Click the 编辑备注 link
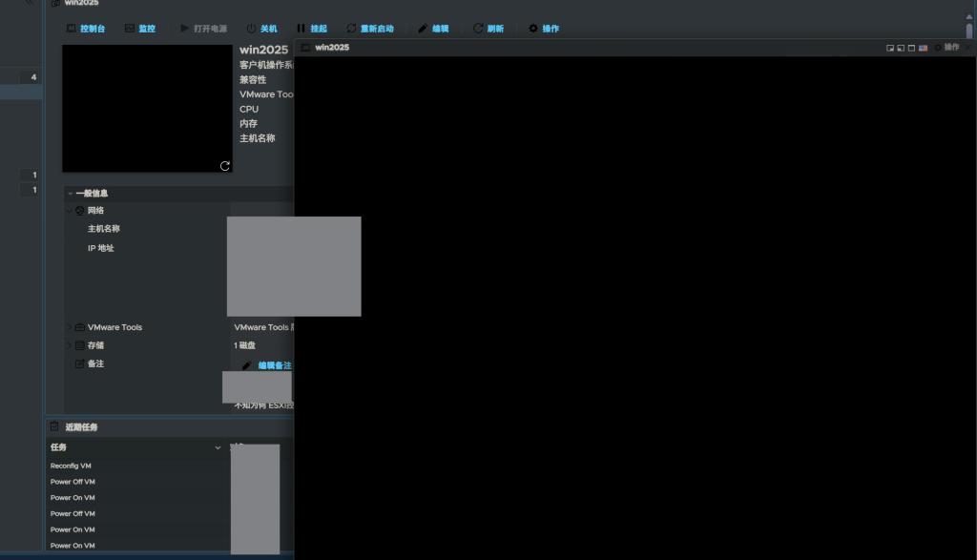 click(274, 365)
